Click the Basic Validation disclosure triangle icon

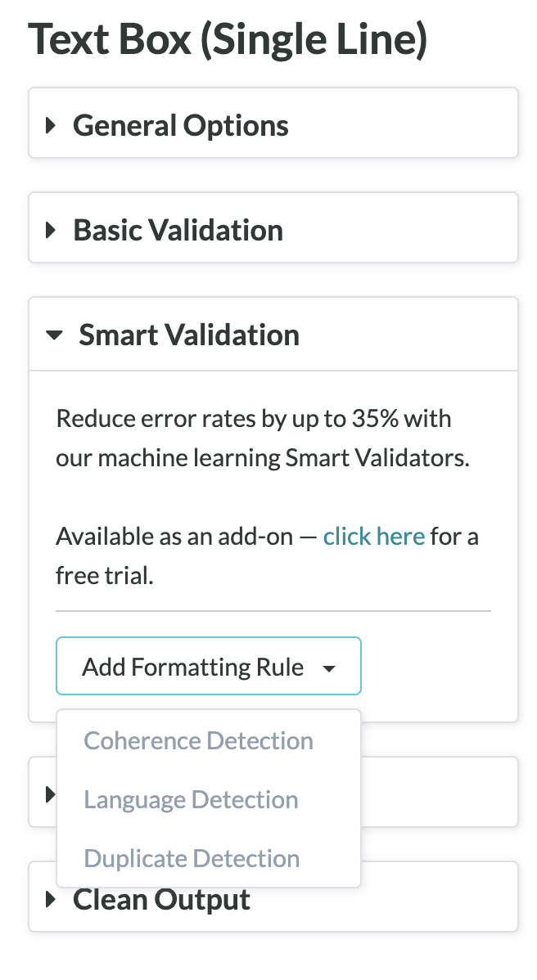click(51, 229)
